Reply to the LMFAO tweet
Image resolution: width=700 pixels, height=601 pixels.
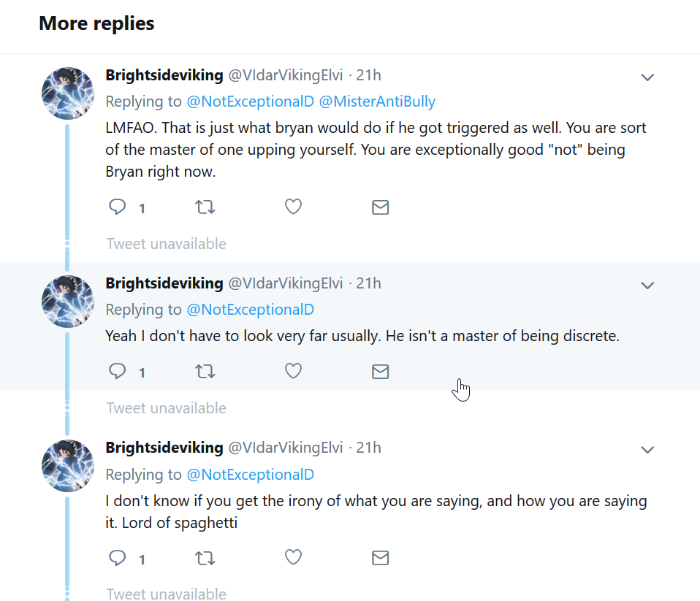click(118, 207)
